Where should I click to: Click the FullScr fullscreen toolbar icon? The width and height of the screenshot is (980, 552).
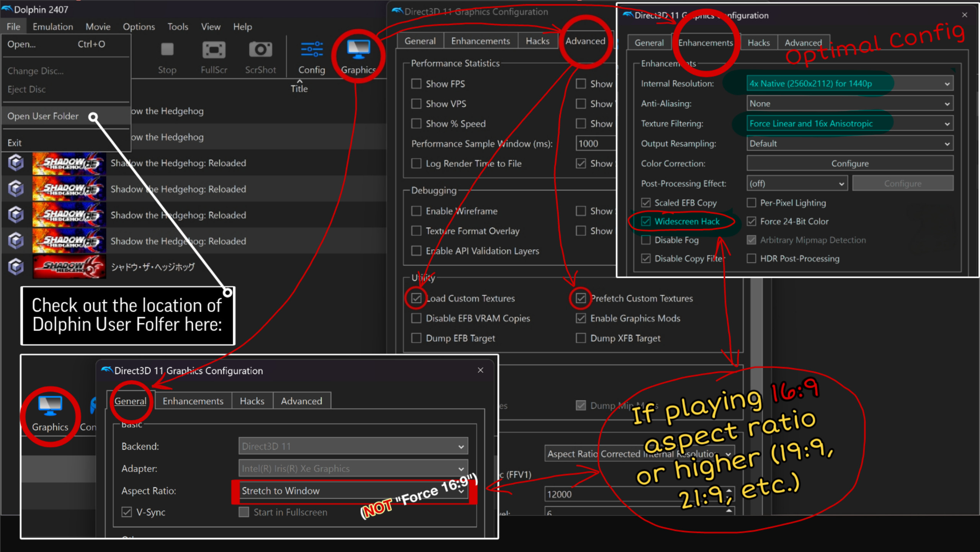[214, 50]
